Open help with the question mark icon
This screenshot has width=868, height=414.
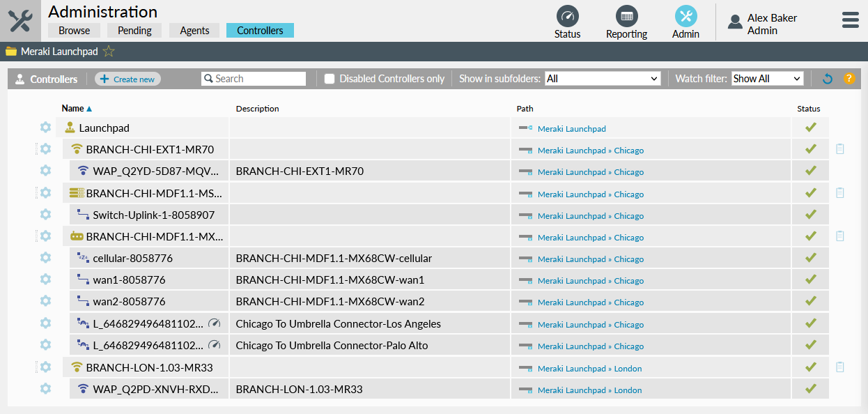(x=849, y=78)
